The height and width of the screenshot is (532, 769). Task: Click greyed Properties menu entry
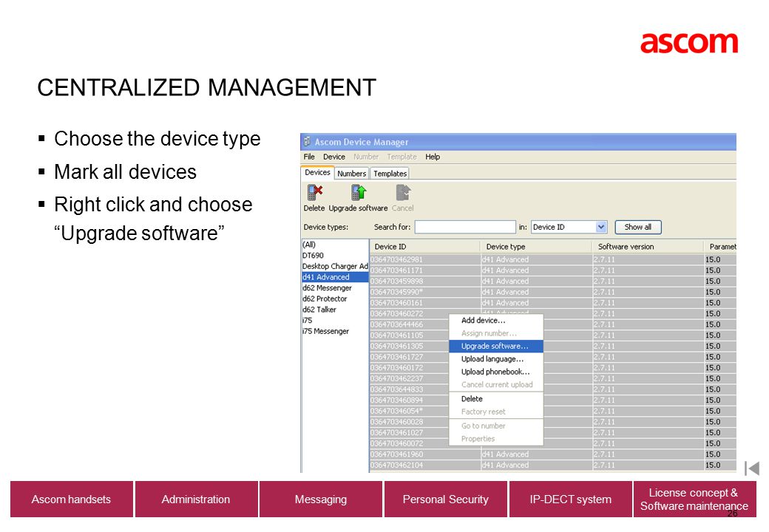coord(496,439)
